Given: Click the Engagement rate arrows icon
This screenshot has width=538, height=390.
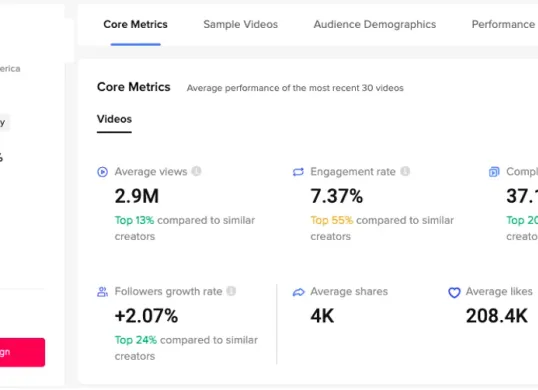Looking at the screenshot, I should (x=298, y=172).
